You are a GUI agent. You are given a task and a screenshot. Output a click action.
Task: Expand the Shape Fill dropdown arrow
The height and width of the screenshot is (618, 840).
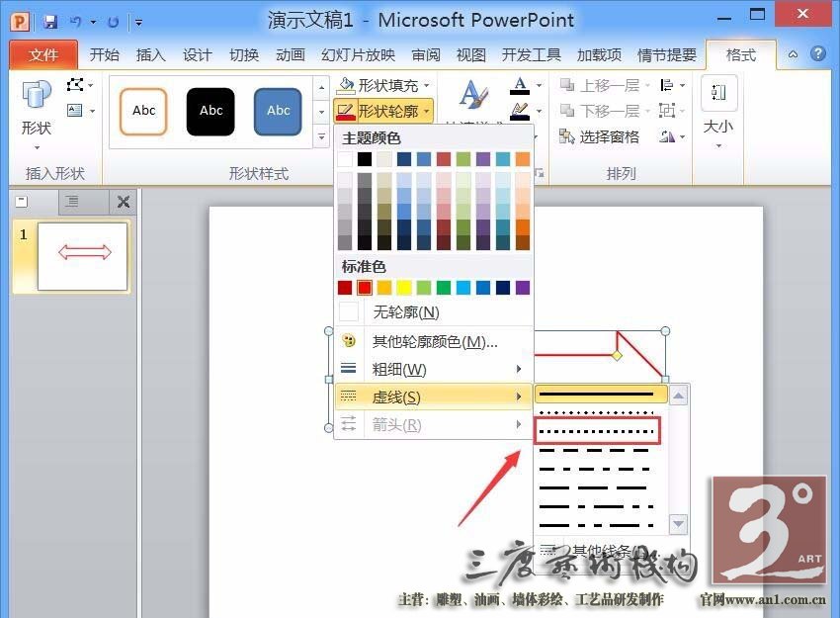[x=427, y=85]
